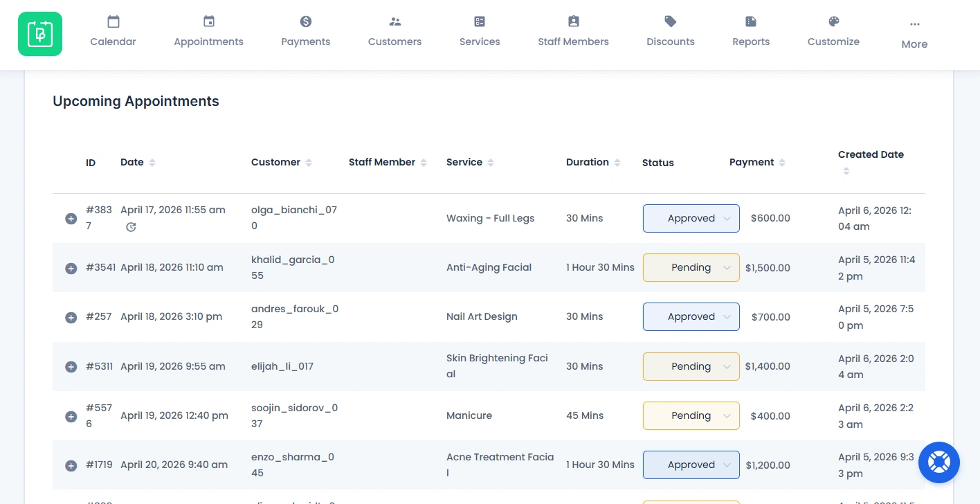Sort by Payment column arrows
The image size is (980, 504).
[782, 163]
